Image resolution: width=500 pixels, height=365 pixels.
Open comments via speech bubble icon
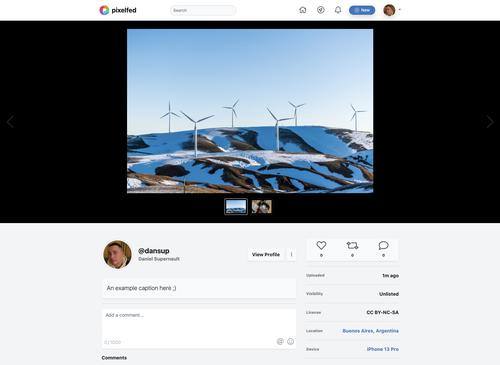click(x=383, y=245)
